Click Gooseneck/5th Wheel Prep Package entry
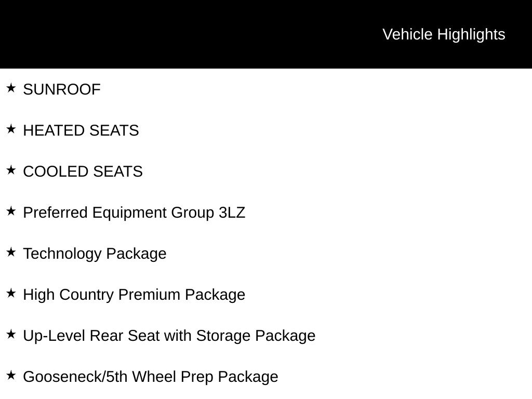Screen dimensions: 532x399 coord(151,377)
